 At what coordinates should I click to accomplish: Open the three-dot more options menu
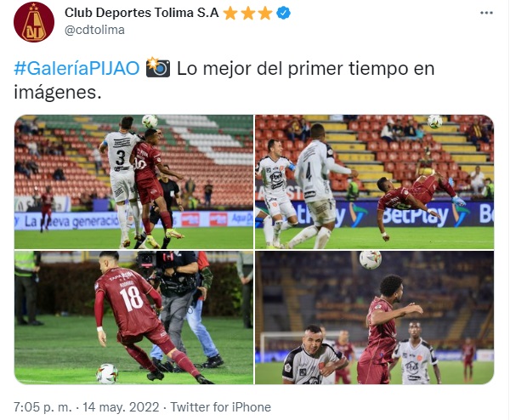click(x=486, y=13)
